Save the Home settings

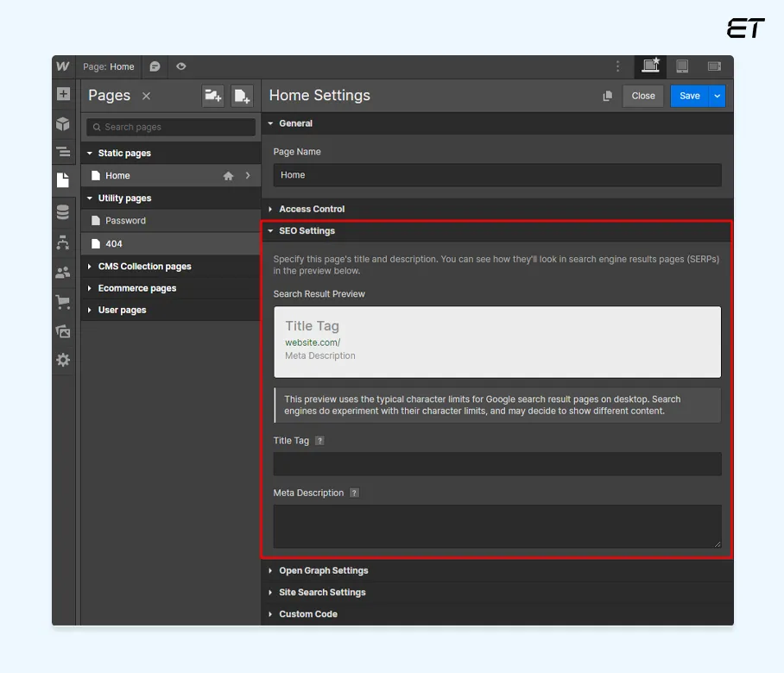[690, 96]
